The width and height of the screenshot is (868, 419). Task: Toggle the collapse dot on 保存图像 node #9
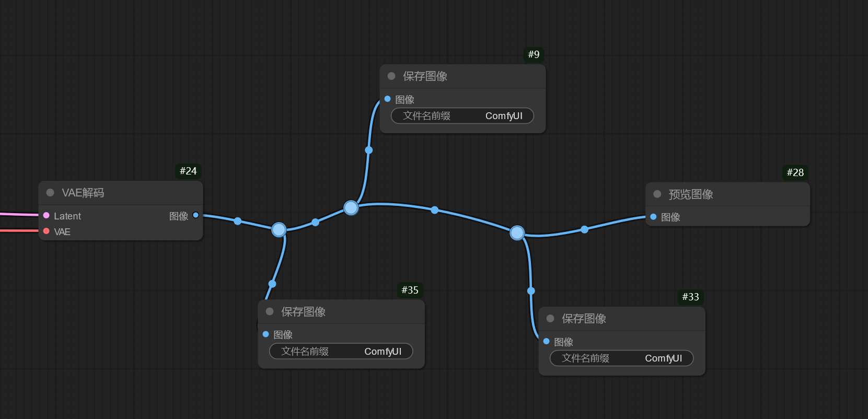pyautogui.click(x=391, y=76)
